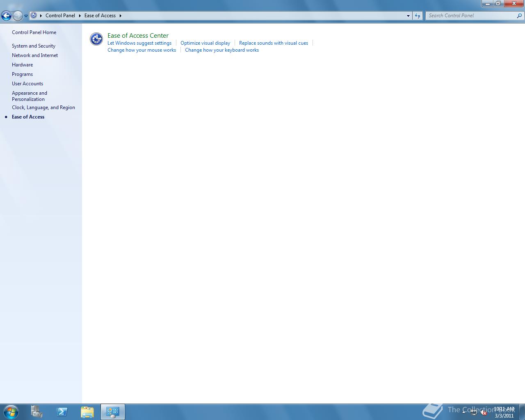Screen dimensions: 525x420
Task: Expand the arrow after Control Panel breadcrumb
Action: (80, 16)
